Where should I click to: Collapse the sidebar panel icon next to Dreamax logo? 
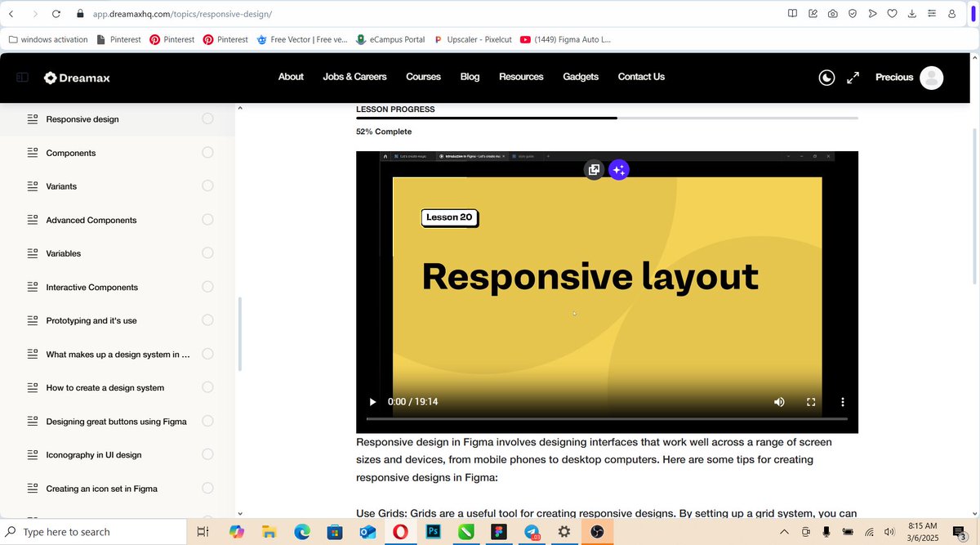[23, 78]
